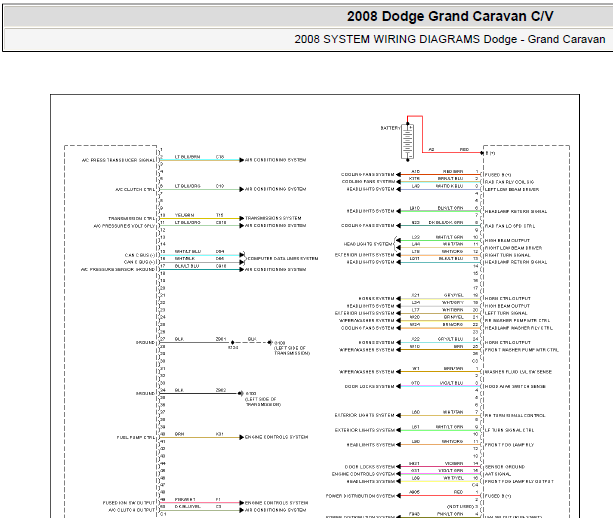The image size is (613, 518).
Task: Click the splice dot on the pin 27 ground wire
Action: [x=233, y=343]
